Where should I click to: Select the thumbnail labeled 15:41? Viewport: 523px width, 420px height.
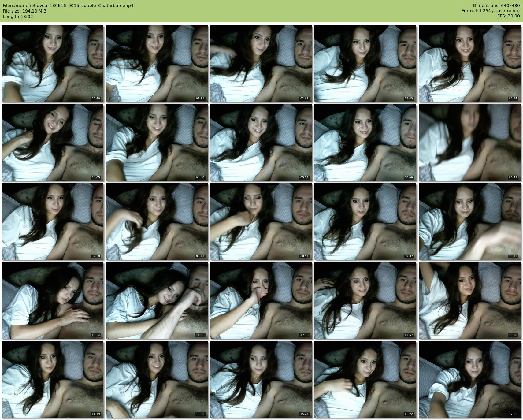(261, 379)
